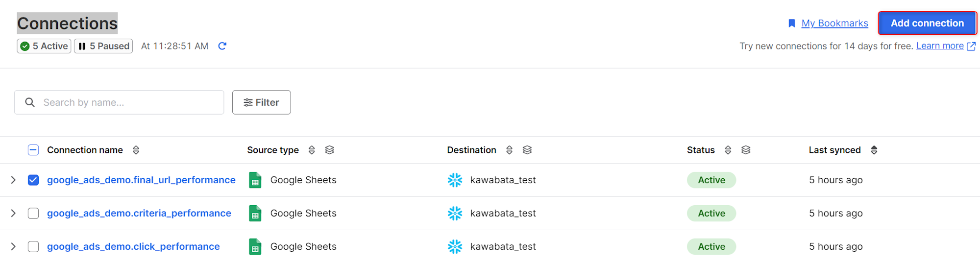This screenshot has height=263, width=980.
Task: Show only the 5 Paused connections
Action: tap(103, 46)
